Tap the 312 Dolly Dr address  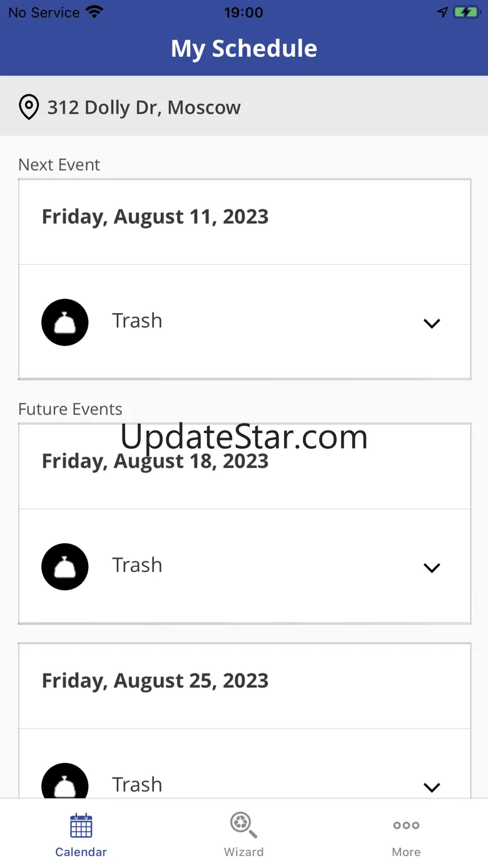[144, 108]
